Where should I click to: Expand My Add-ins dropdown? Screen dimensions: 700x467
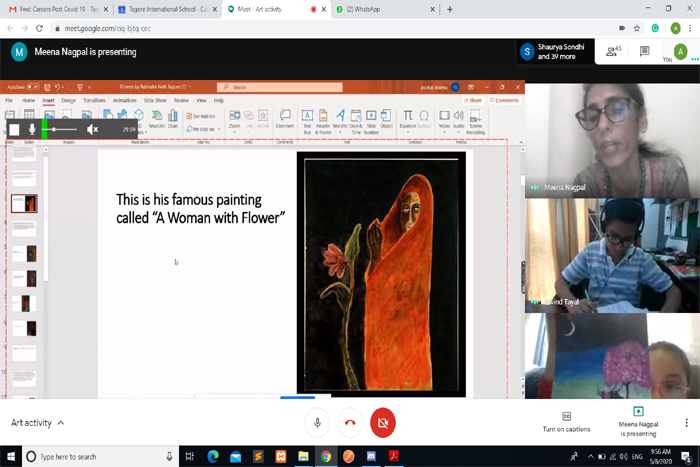(x=219, y=129)
